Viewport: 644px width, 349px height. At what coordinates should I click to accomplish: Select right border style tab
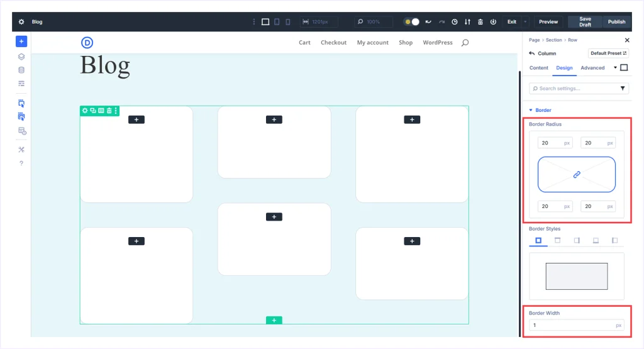click(x=577, y=241)
